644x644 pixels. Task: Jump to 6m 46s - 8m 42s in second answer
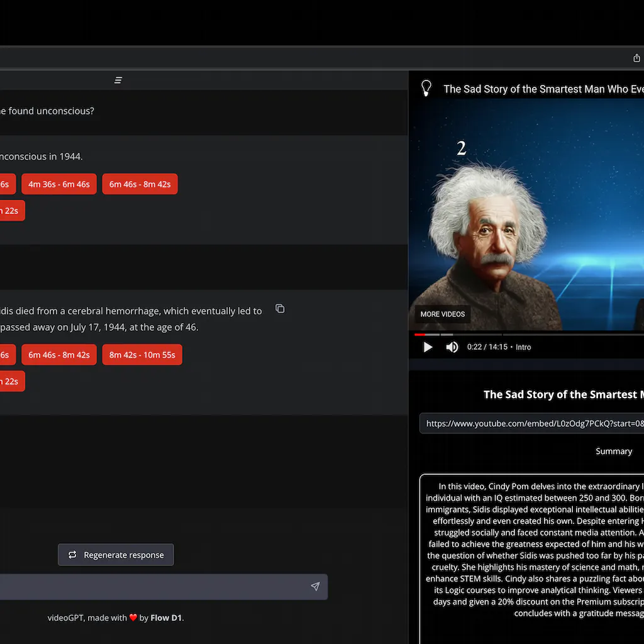[x=59, y=355]
